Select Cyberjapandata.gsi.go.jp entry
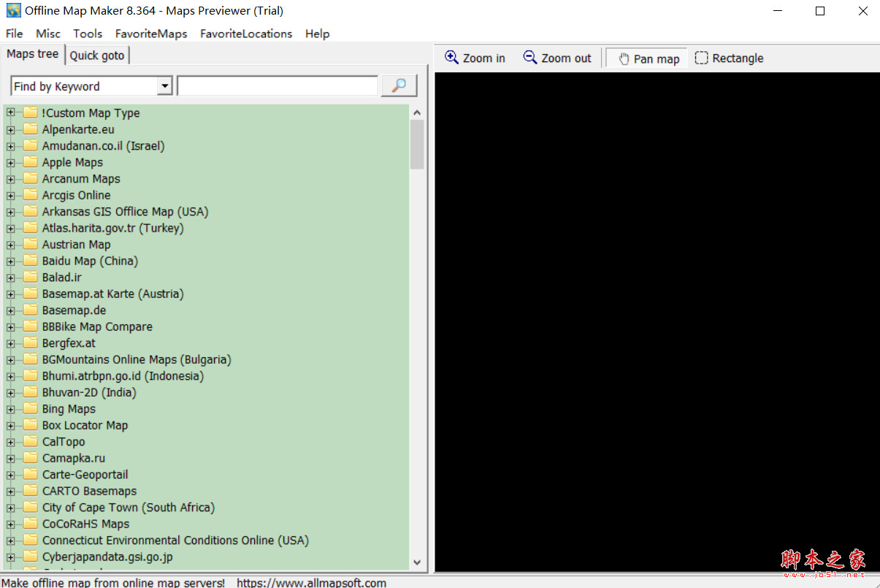Viewport: 880px width, 588px height. pos(107,557)
